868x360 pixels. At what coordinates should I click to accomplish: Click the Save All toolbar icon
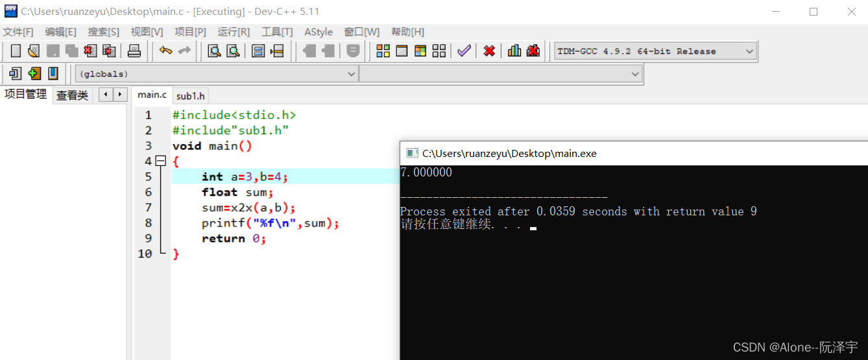coord(72,51)
